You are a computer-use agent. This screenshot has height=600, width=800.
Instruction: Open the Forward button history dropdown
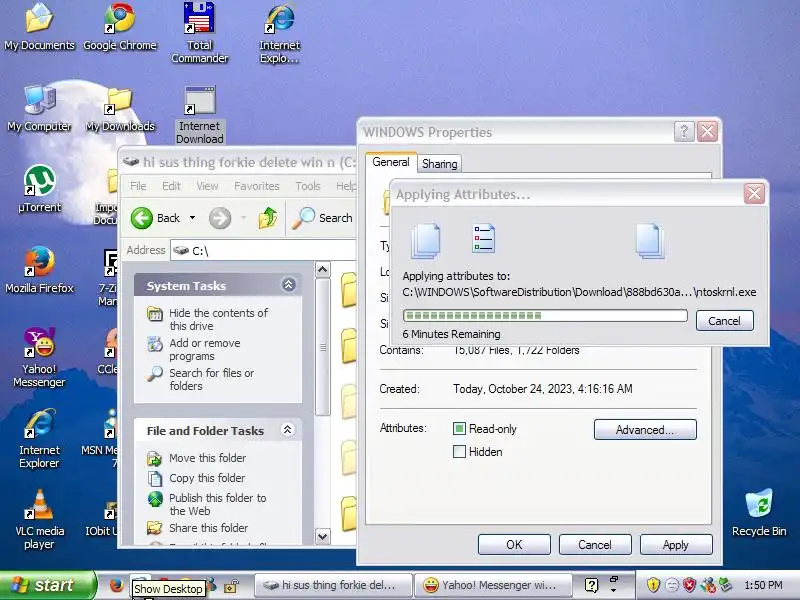click(243, 218)
